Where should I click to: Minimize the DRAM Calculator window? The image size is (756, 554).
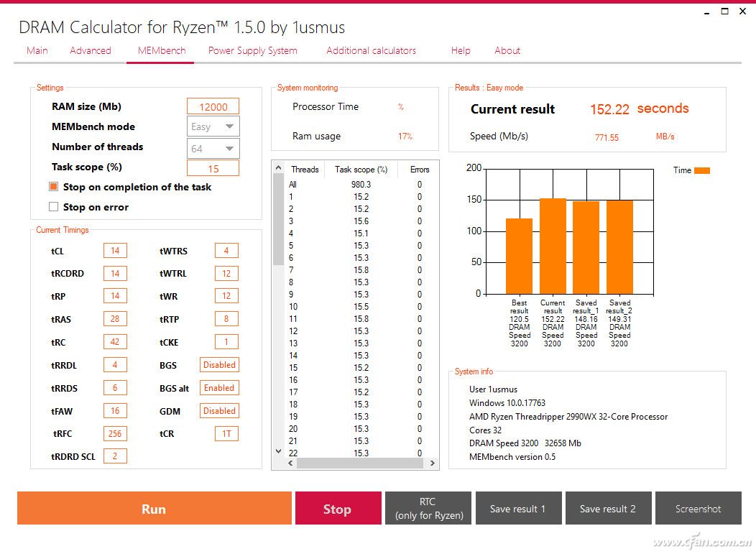tap(707, 11)
